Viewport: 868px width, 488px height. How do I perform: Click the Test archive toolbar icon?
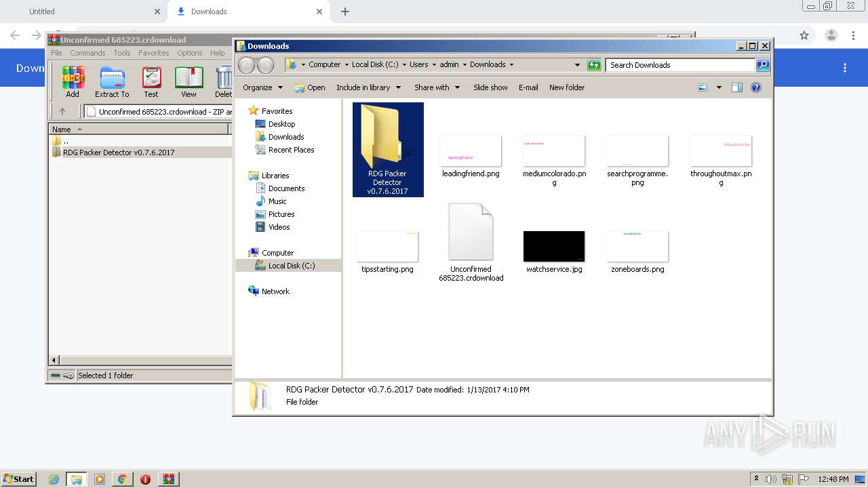click(x=151, y=82)
